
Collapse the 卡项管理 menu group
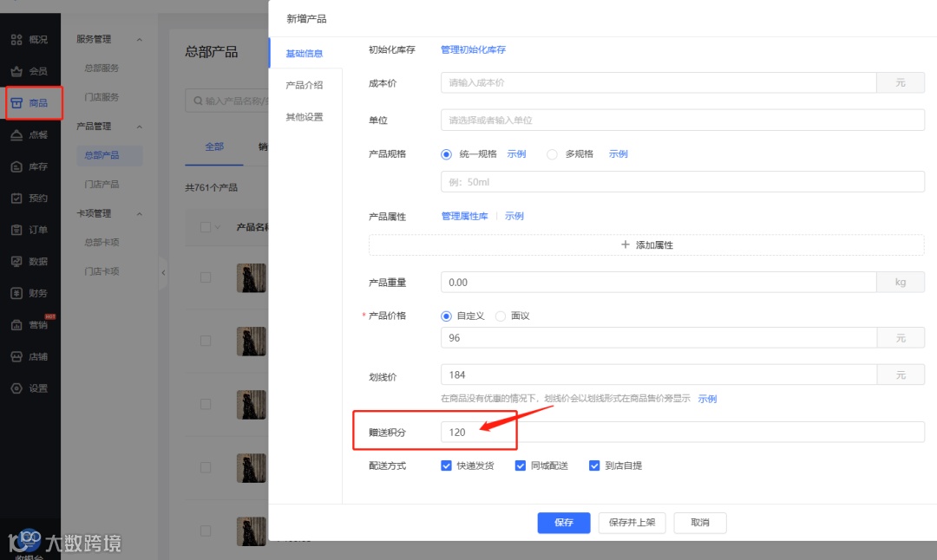coord(139,214)
